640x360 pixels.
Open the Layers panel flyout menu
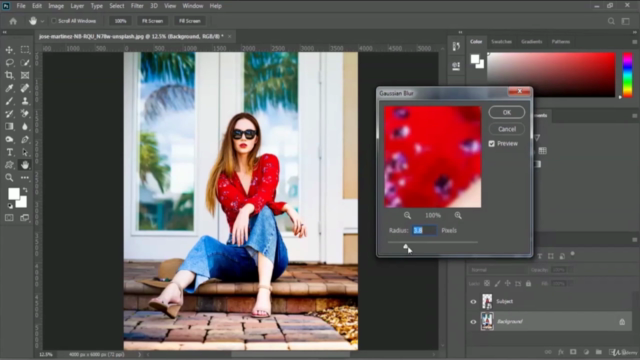coord(635,240)
